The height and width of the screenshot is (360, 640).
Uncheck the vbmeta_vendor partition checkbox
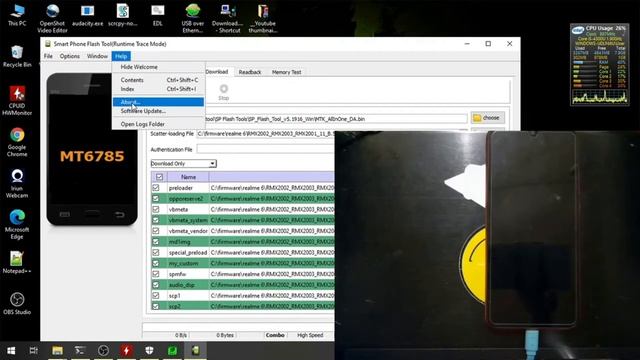(156, 231)
